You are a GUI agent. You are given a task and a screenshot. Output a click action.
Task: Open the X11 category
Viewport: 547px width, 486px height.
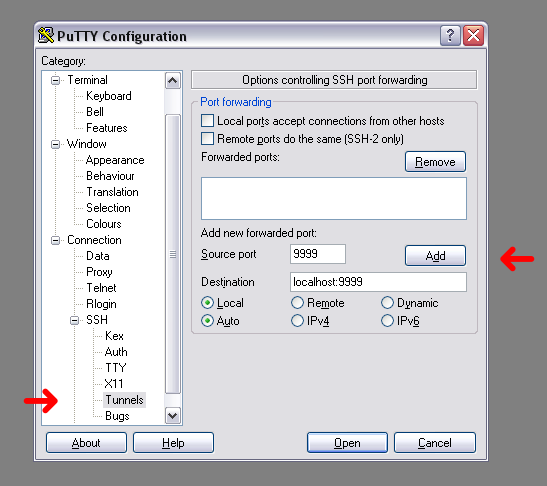point(114,384)
